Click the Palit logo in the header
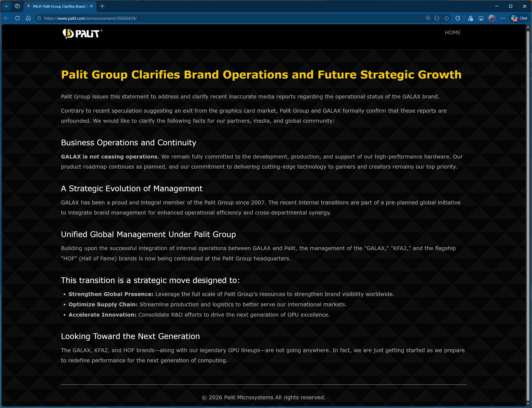 click(x=82, y=34)
